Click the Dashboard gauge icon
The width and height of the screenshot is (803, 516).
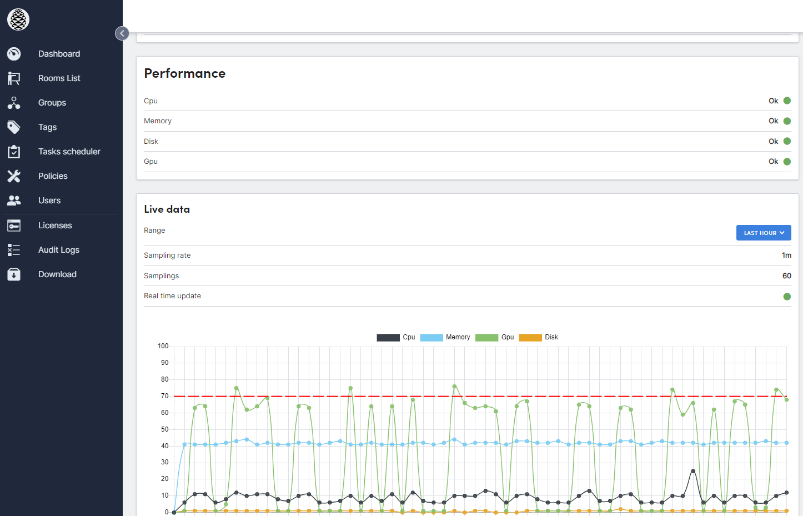click(x=14, y=54)
